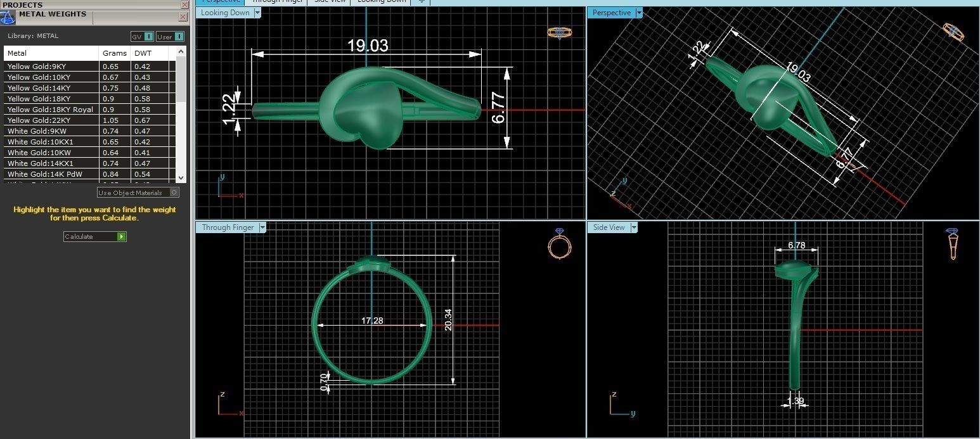This screenshot has height=439, width=980.
Task: Click ring orientation icon in Perspective viewport
Action: click(953, 32)
